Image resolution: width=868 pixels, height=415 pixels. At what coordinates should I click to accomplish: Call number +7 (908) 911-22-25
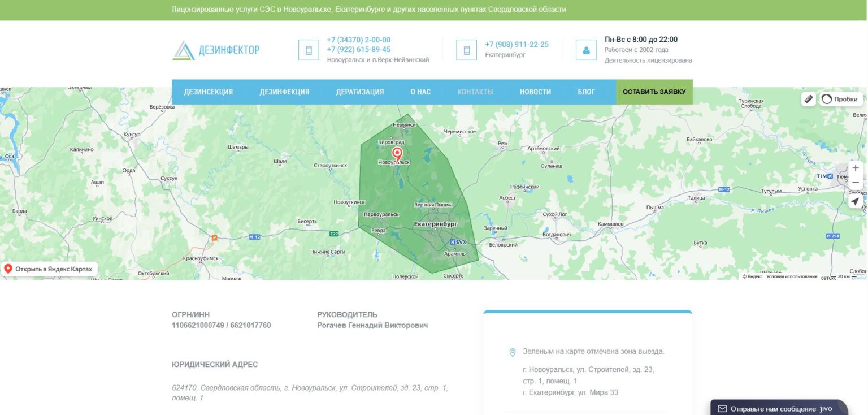coord(517,45)
